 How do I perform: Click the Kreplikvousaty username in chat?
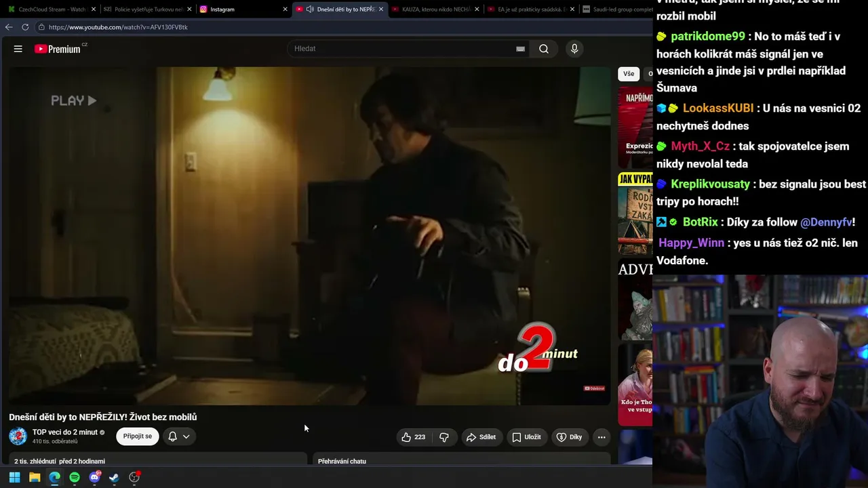pos(711,184)
